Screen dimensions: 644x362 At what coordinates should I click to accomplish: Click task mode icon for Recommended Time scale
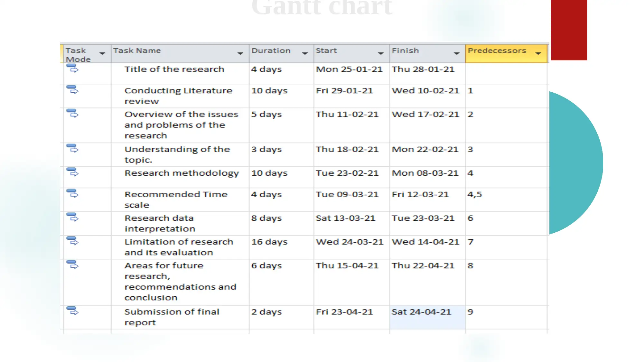[x=72, y=193]
